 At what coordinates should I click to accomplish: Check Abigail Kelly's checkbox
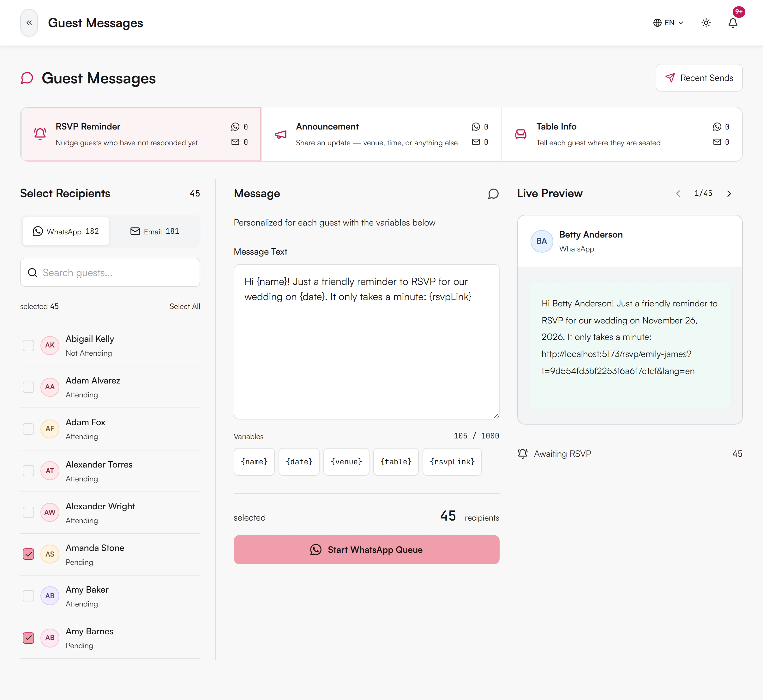28,346
